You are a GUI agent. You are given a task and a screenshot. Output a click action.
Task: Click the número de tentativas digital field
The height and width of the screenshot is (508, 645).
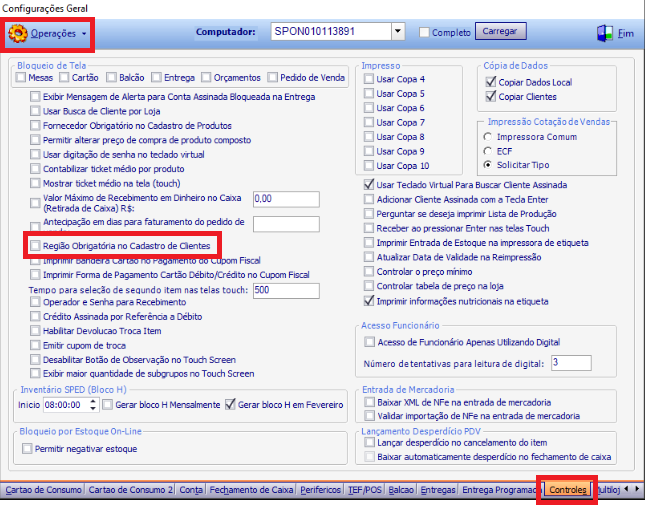[571, 363]
